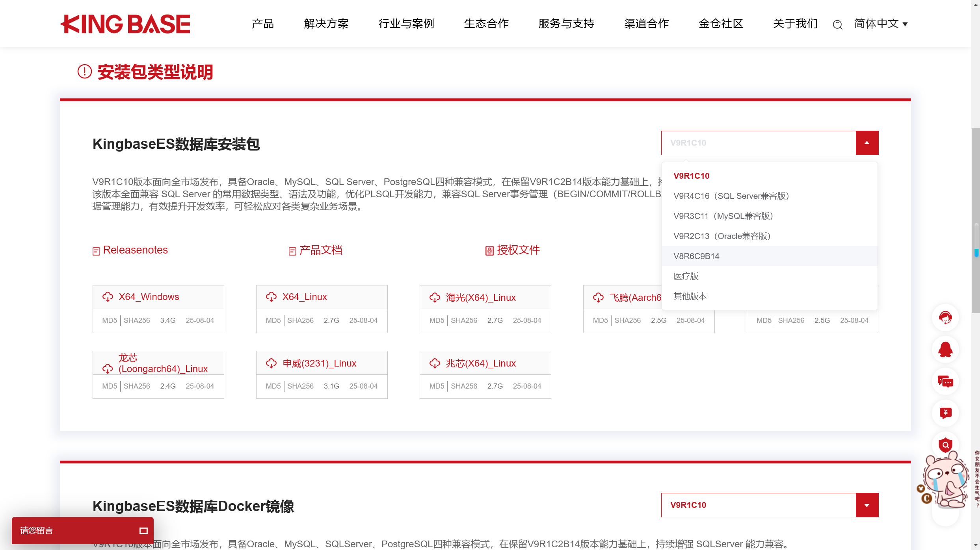Collapse the V9R1C10 version dropdown
This screenshot has width=980, height=550.
pyautogui.click(x=867, y=143)
